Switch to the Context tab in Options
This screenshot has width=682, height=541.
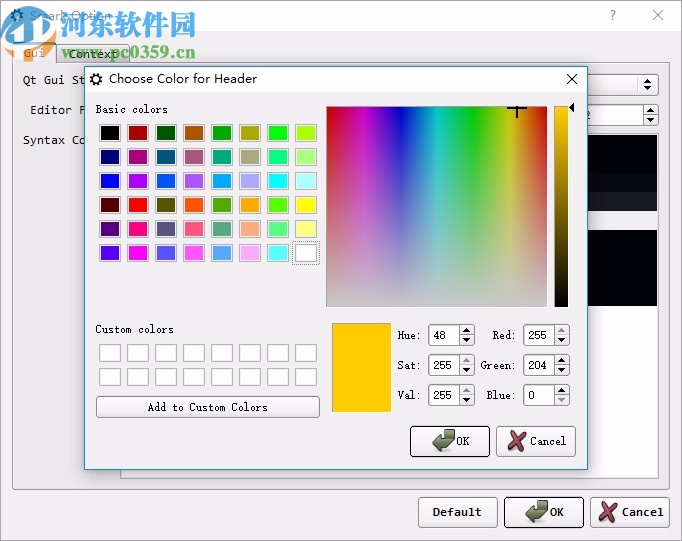[x=93, y=53]
